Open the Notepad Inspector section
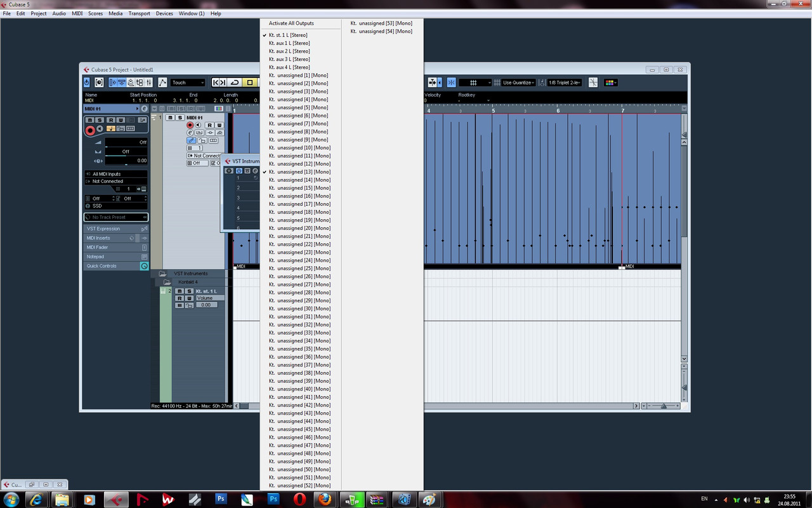Image resolution: width=812 pixels, height=508 pixels. 116,257
